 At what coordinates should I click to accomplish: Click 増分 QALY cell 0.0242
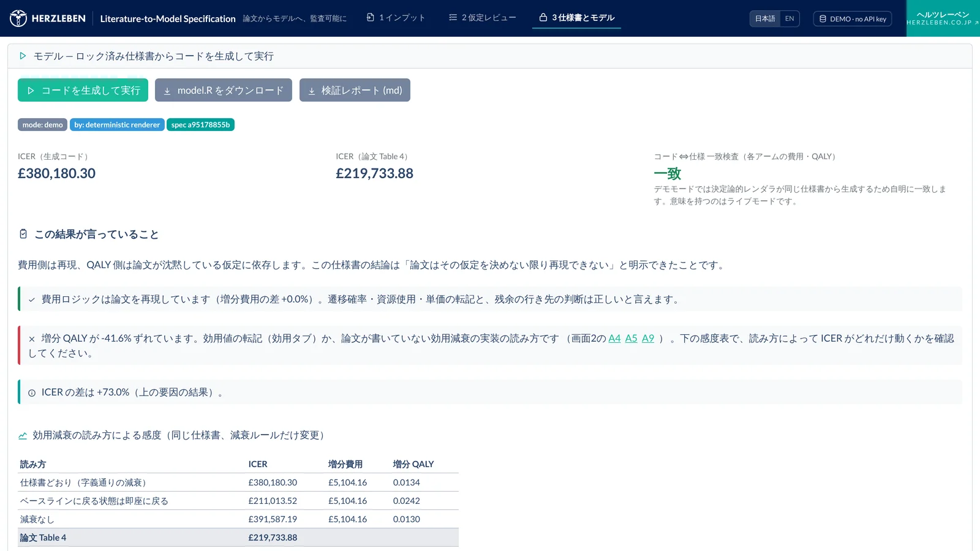pos(407,501)
